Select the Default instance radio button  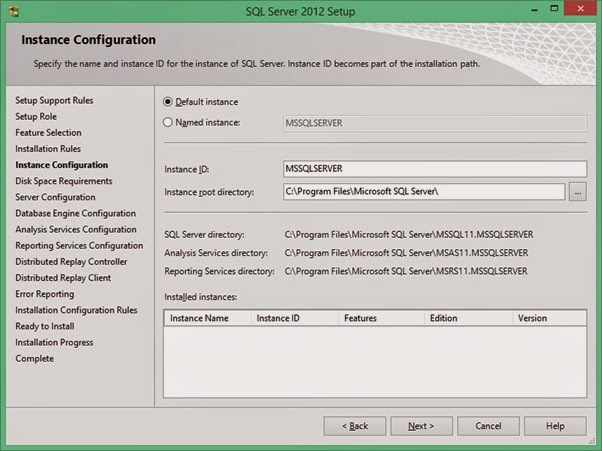168,102
